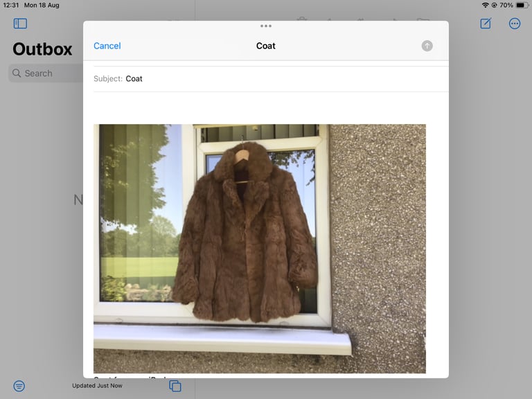Tap the orientation lock status icon

pyautogui.click(x=494, y=5)
